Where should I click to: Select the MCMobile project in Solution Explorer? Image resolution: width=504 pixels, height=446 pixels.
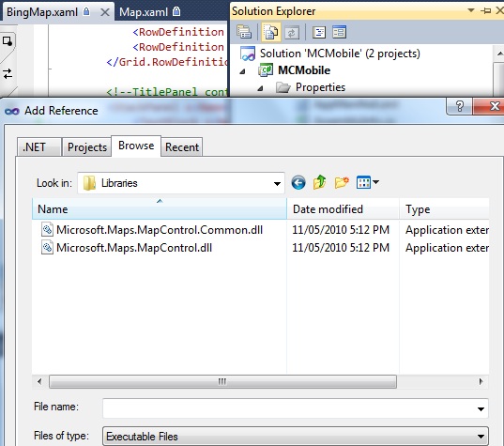coord(304,70)
